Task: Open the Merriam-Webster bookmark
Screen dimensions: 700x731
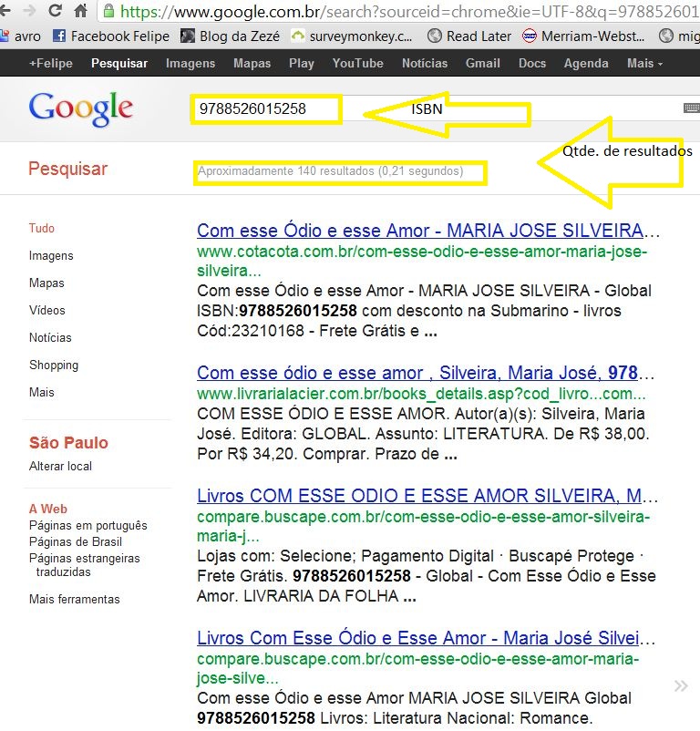Action: click(583, 36)
